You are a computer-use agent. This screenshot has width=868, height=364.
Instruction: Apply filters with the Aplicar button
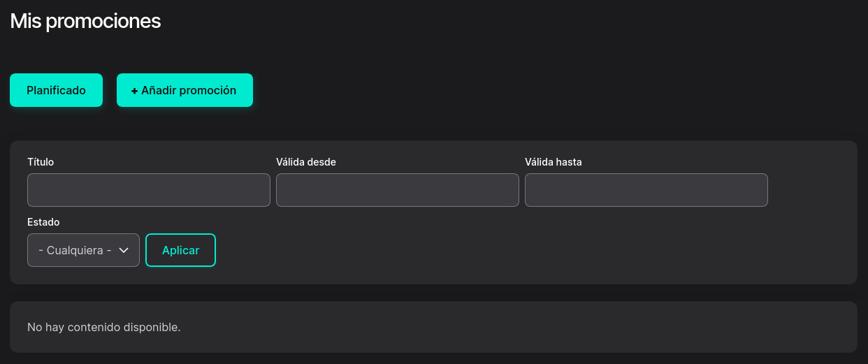pyautogui.click(x=180, y=250)
